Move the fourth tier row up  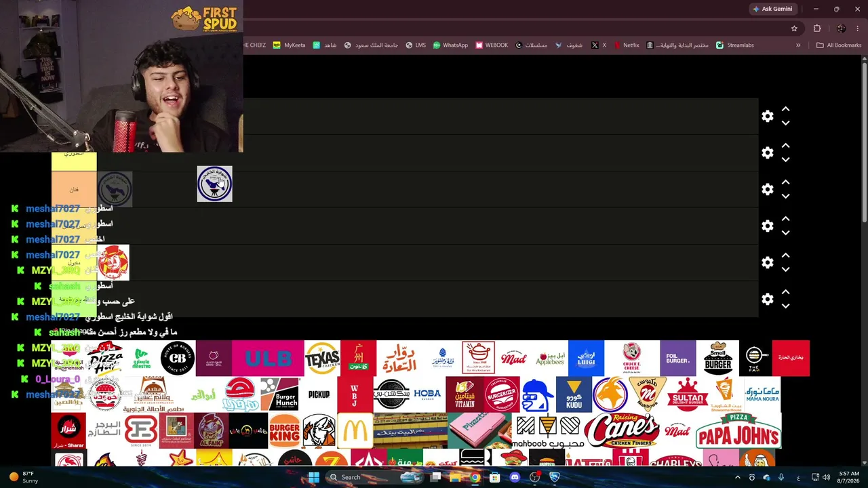click(x=785, y=219)
